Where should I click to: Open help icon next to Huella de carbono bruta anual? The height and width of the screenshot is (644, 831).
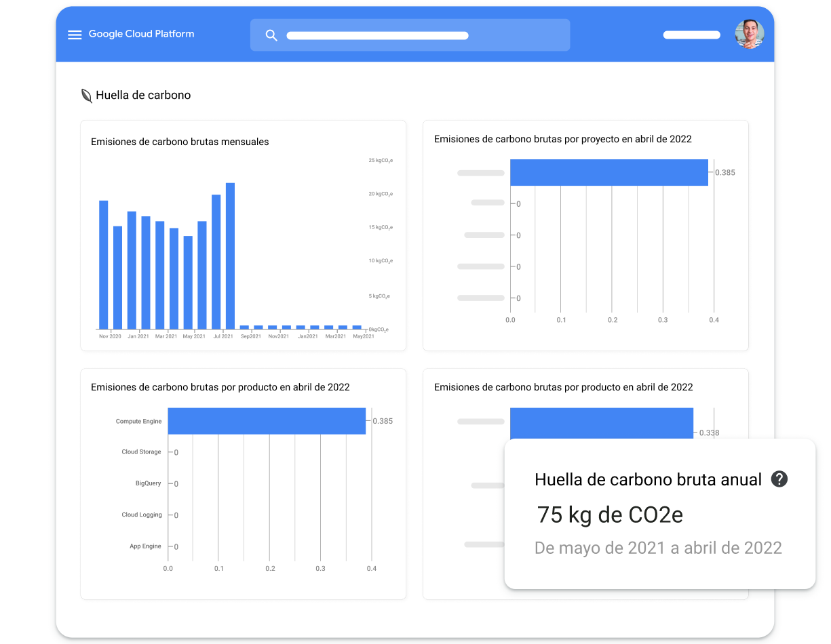[779, 479]
